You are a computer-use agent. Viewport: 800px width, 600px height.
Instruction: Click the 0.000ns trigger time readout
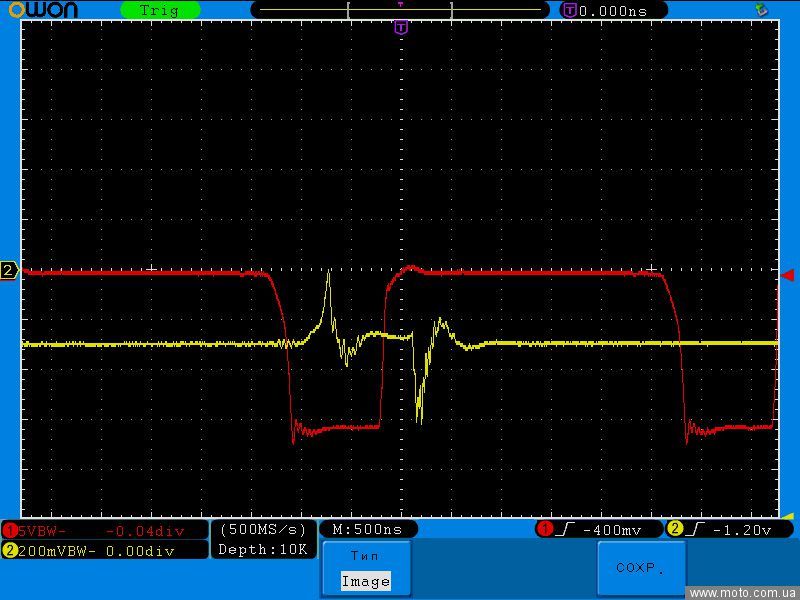[612, 10]
